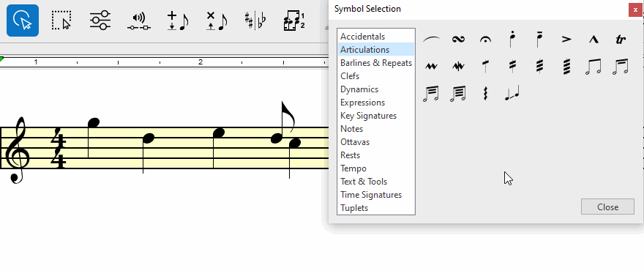Select the accent (>) articulation symbol
This screenshot has width=644, height=271.
566,40
